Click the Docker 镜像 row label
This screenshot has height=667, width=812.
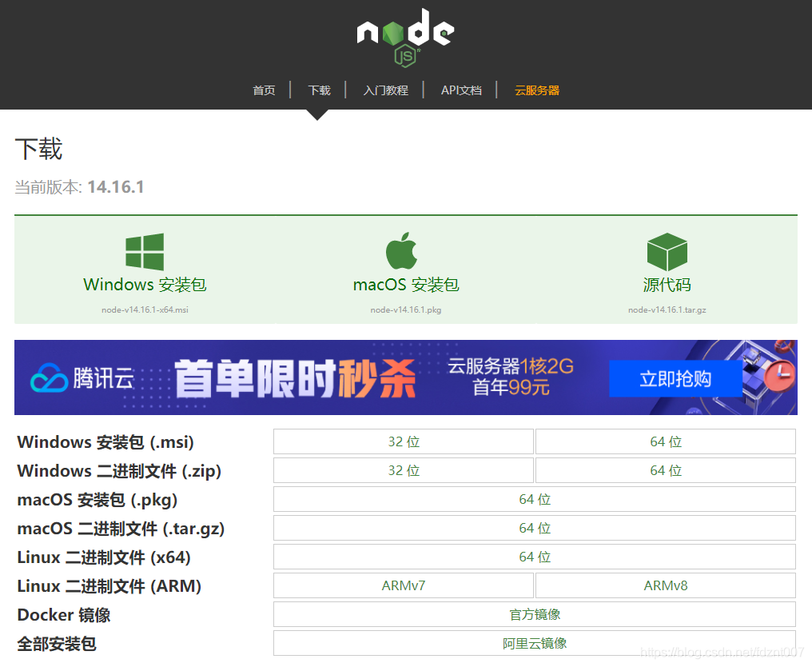64,615
